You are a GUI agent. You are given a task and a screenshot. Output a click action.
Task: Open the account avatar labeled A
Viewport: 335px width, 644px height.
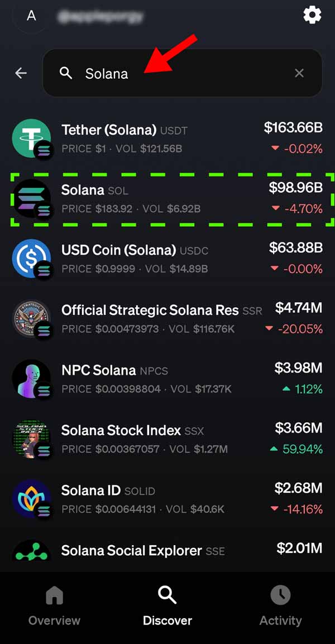(31, 16)
